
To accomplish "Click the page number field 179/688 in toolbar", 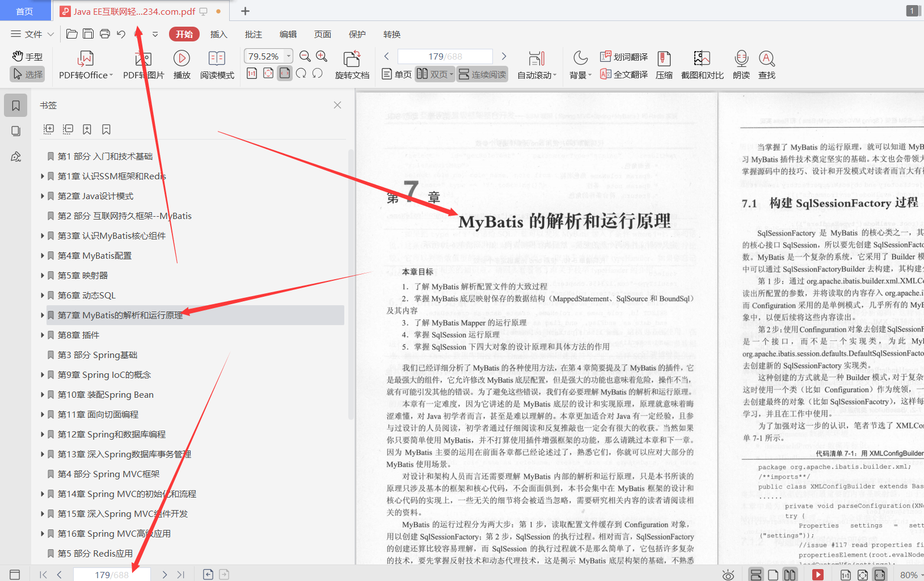I will click(445, 56).
